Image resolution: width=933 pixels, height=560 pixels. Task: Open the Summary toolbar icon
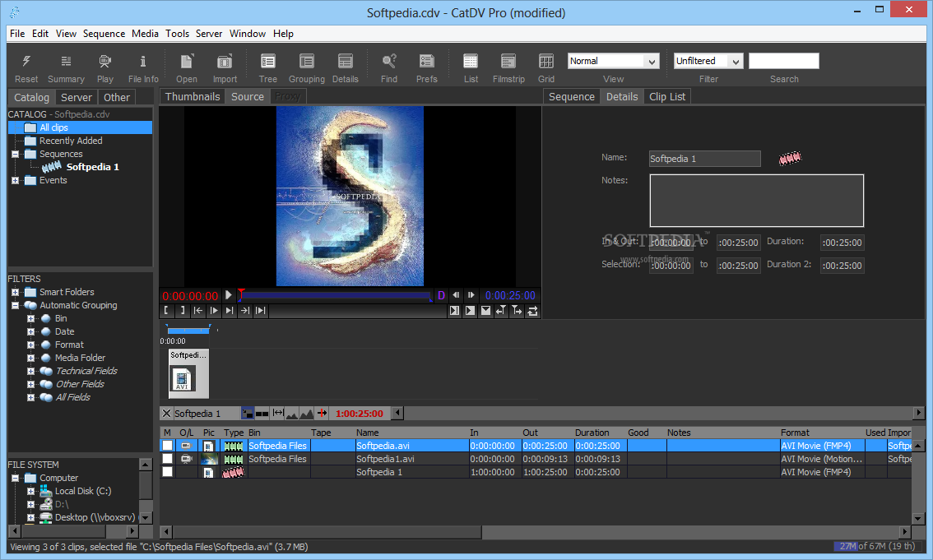click(66, 61)
